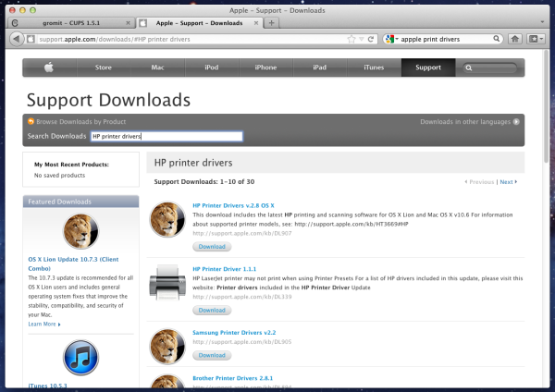
Task: Open the bookmarks toolbar button
Action: [536, 39]
